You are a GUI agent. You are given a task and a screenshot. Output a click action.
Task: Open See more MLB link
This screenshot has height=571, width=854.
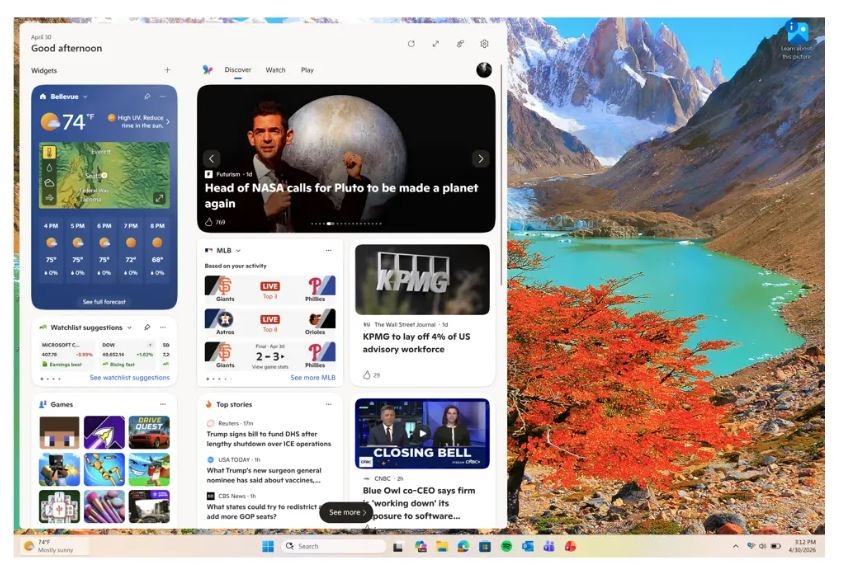313,377
